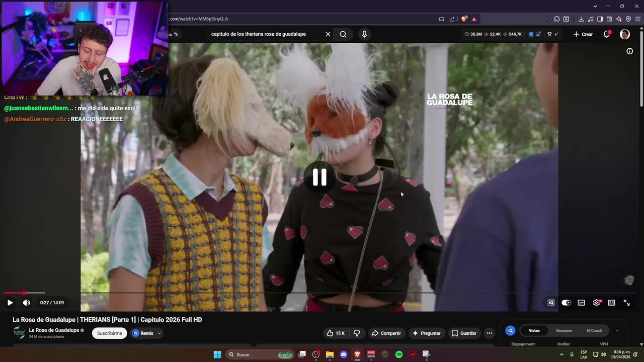644x362 pixels.
Task: Open the list icon in stats bar
Action: pyautogui.click(x=538, y=34)
